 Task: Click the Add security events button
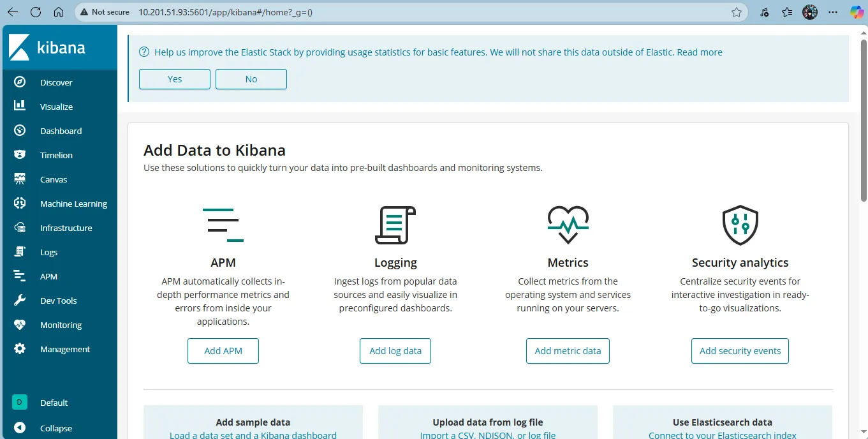pos(740,351)
